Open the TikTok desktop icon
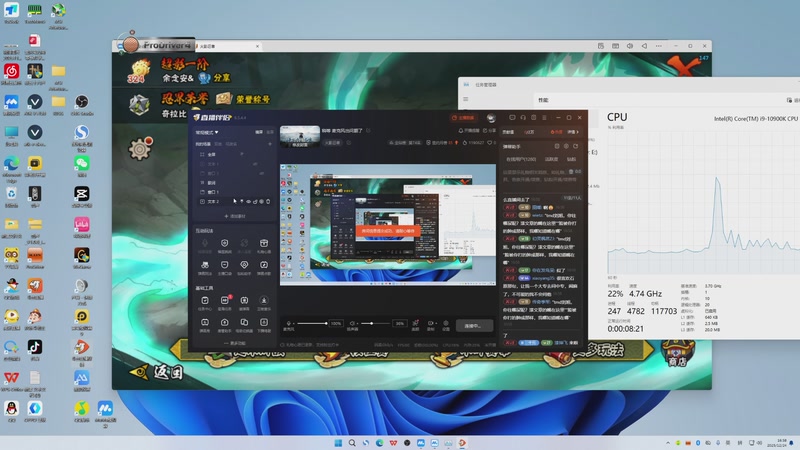This screenshot has height=450, width=800. click(35, 349)
